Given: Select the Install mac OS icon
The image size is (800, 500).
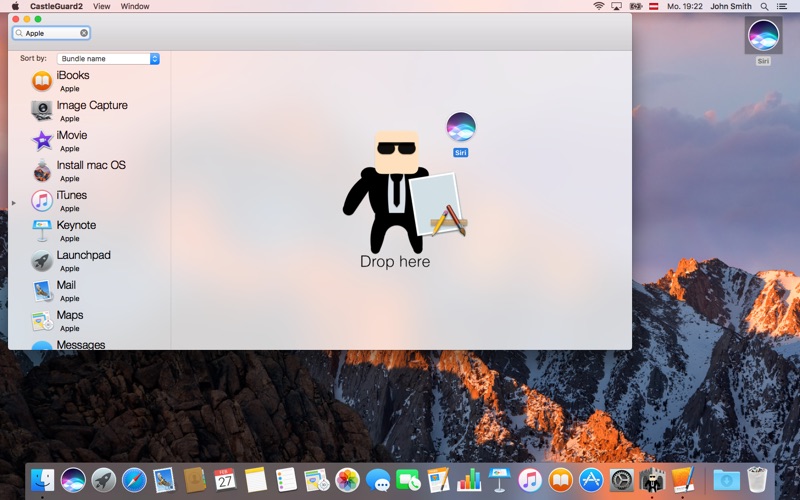Looking at the screenshot, I should (x=42, y=171).
